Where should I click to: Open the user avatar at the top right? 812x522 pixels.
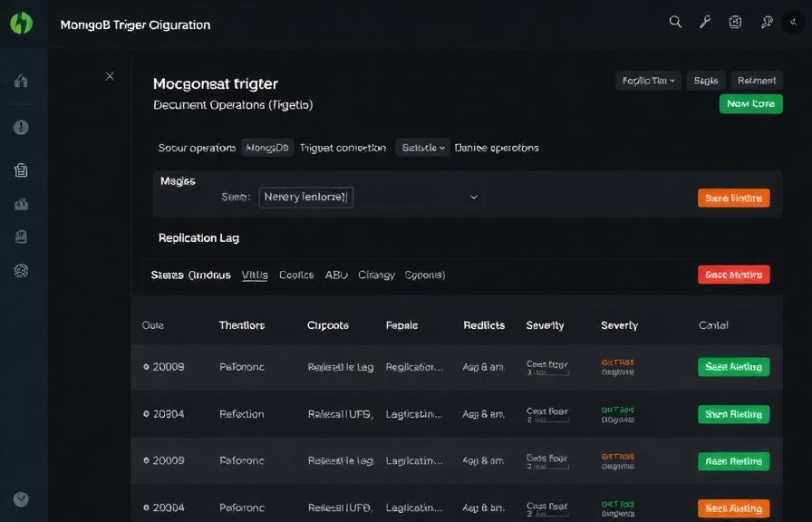(791, 22)
